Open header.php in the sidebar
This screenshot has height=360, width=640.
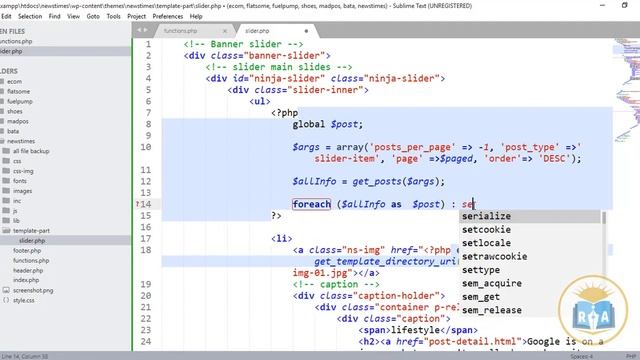(28, 270)
